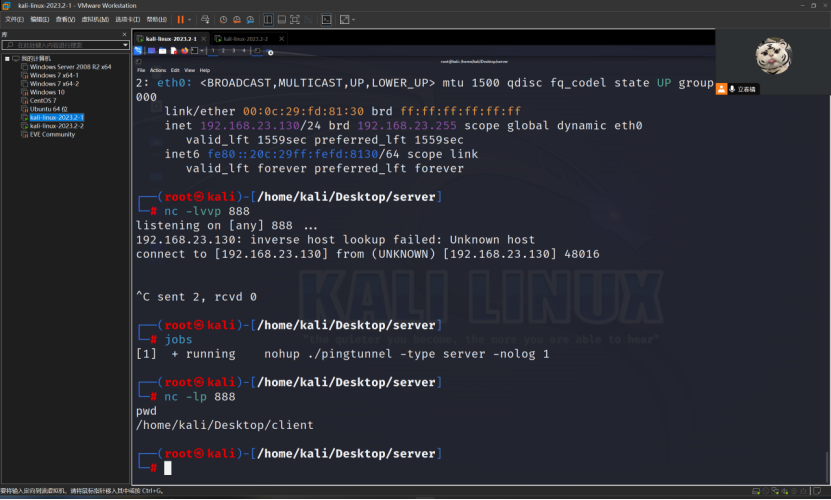Open the 编辑(E) menu
The image size is (831, 500).
pos(40,20)
